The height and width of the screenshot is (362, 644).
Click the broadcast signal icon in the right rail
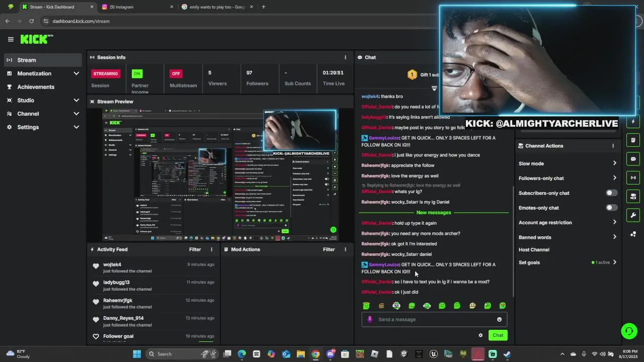(633, 177)
